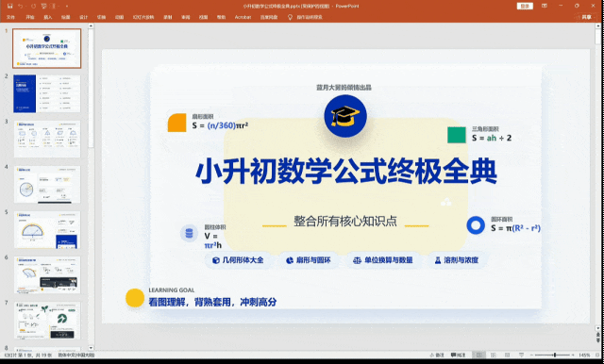This screenshot has width=604, height=364.
Task: Click slide panel scroll-up arrow
Action: tap(91, 26)
